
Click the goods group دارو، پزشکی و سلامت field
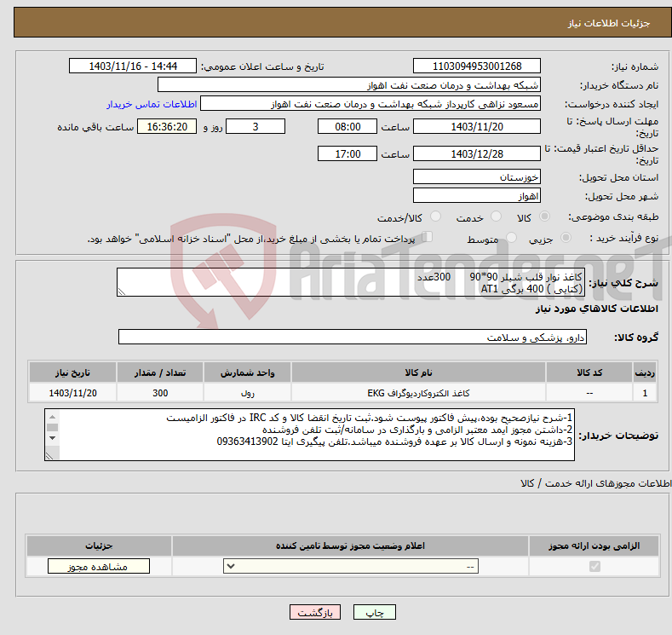(353, 337)
